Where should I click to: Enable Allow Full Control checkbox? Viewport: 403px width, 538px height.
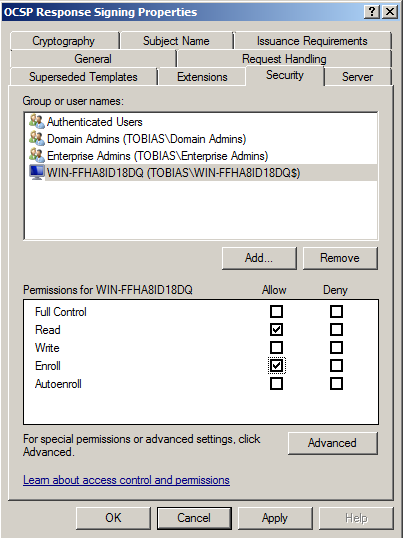276,312
